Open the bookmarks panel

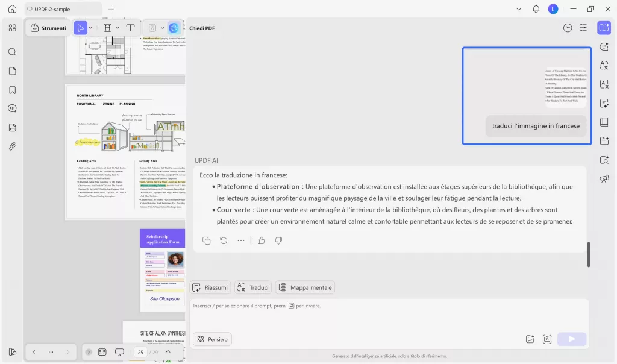coord(12,90)
